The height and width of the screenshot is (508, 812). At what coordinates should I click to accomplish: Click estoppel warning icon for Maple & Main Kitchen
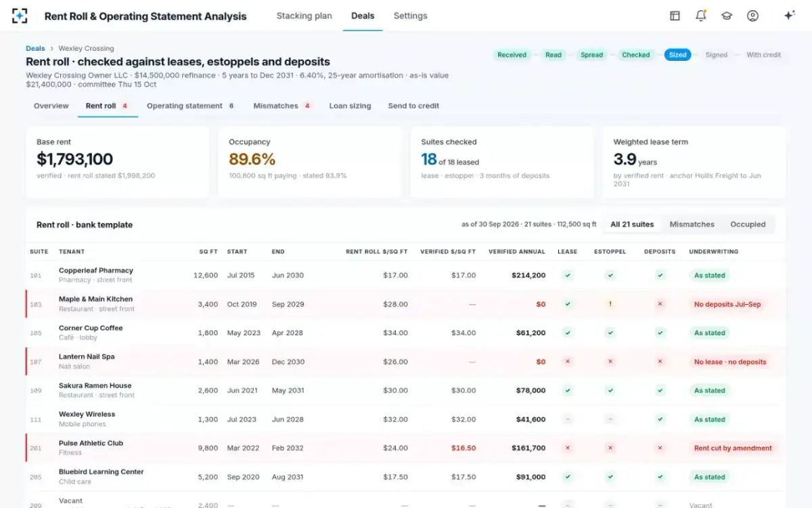click(610, 304)
